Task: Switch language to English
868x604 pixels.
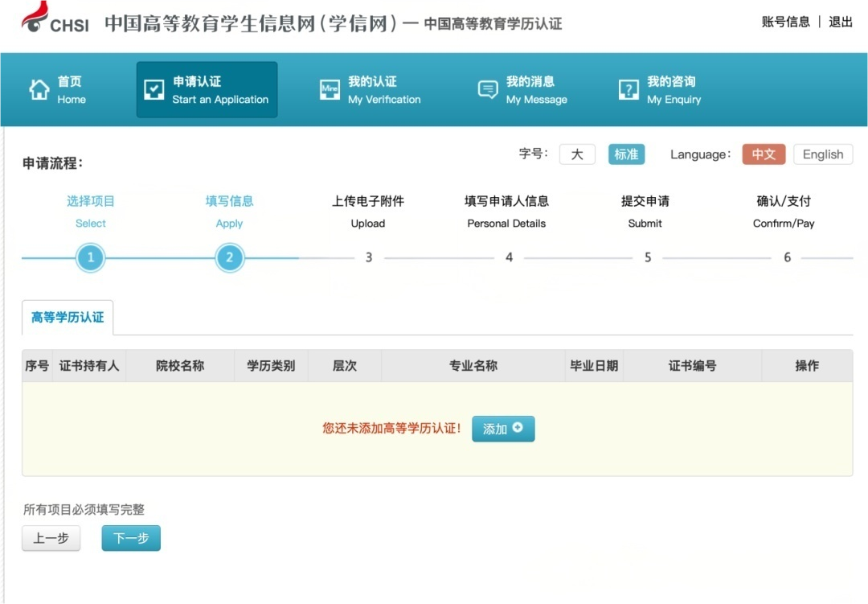Action: click(822, 154)
